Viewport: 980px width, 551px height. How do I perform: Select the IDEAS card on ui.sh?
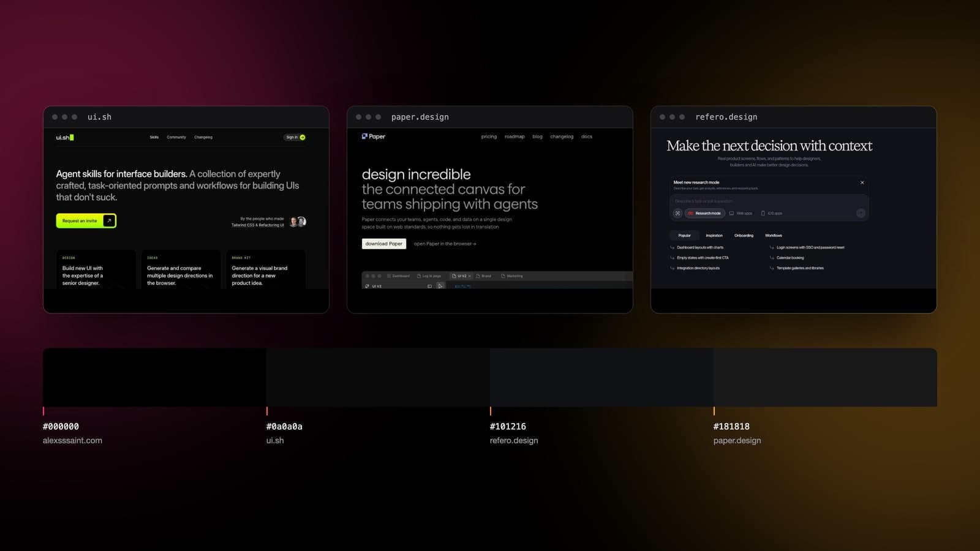[181, 269]
